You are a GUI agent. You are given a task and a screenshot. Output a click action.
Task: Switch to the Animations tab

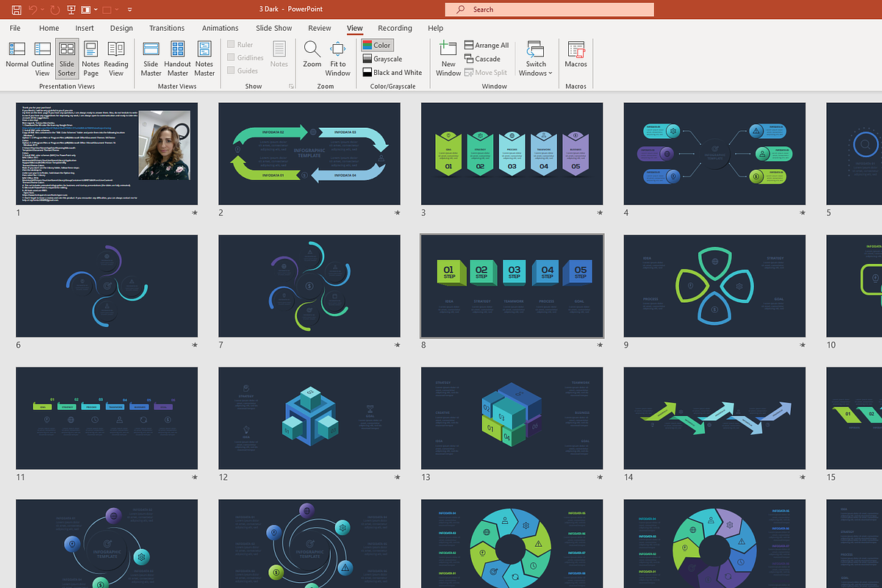coord(220,28)
